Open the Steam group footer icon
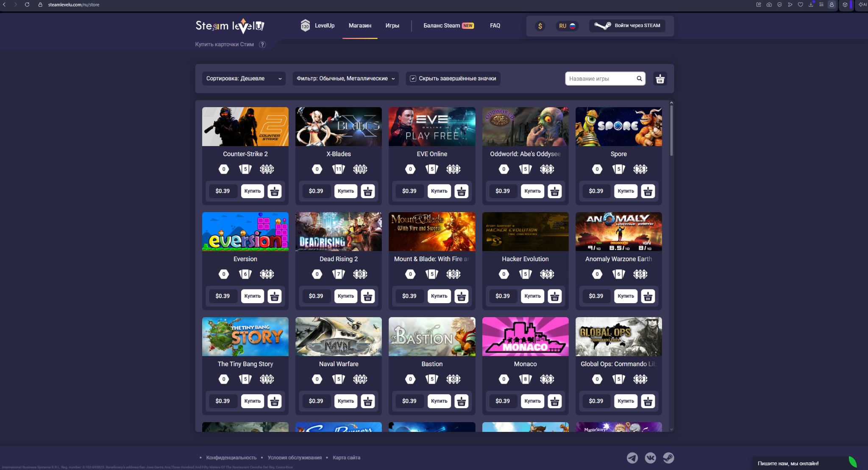This screenshot has height=470, width=868. [x=668, y=458]
